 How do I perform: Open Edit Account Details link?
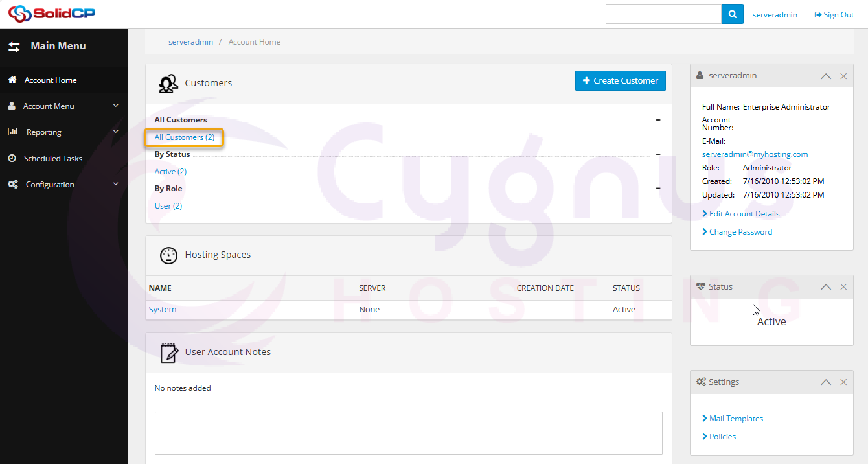point(744,214)
